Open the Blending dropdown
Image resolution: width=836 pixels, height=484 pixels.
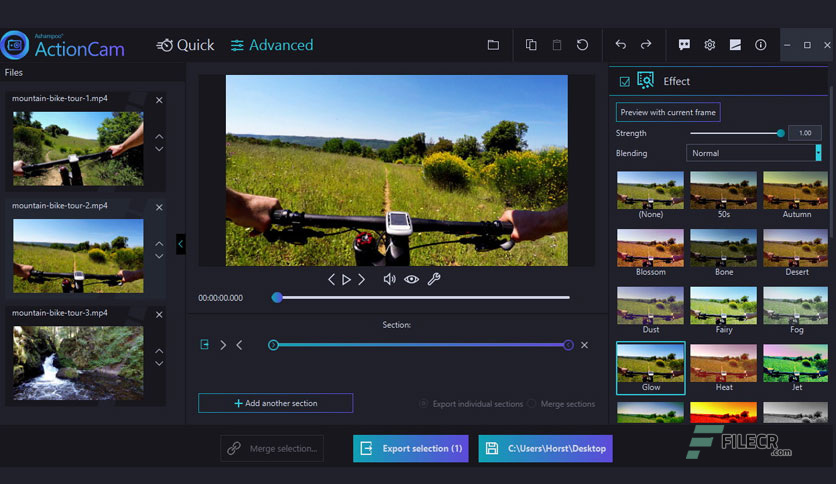click(753, 153)
